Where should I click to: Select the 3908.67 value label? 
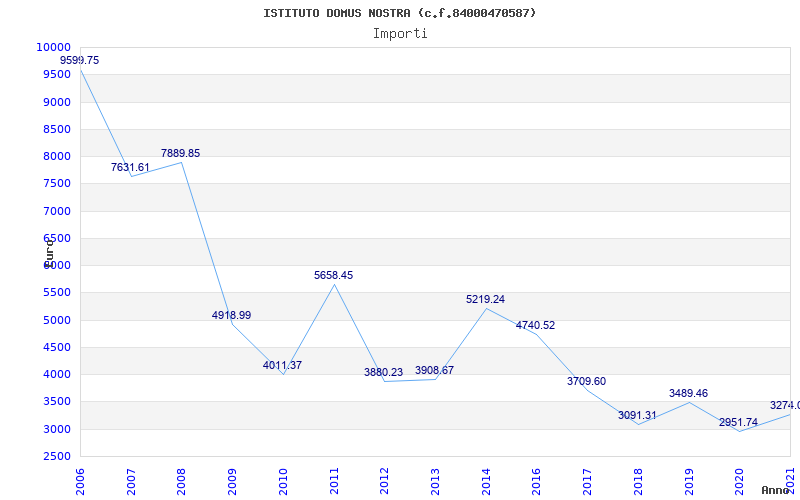pyautogui.click(x=434, y=370)
